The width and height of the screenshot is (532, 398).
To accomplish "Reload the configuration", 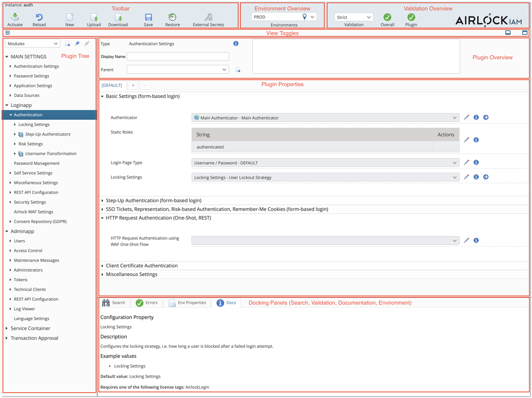I will [39, 17].
